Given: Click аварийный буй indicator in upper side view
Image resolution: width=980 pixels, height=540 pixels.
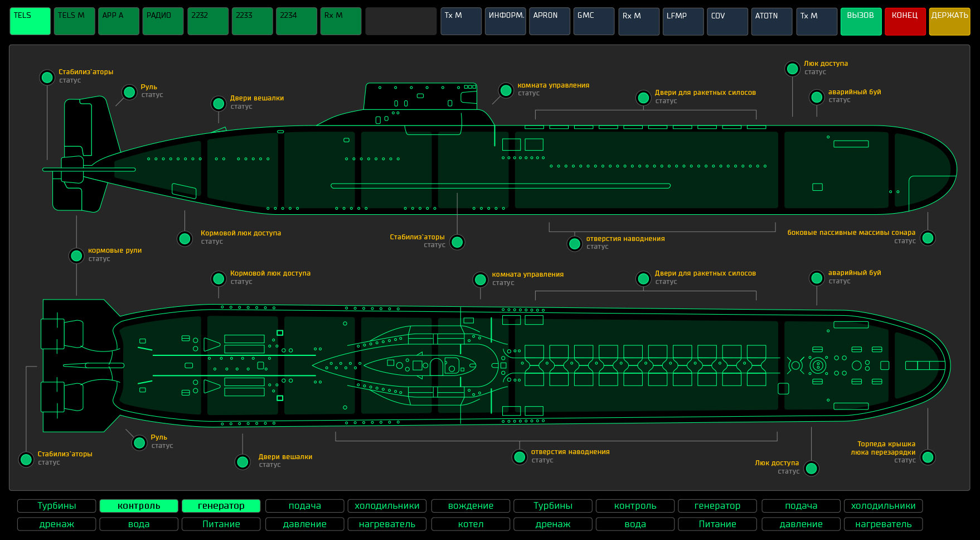Looking at the screenshot, I should pyautogui.click(x=817, y=98).
